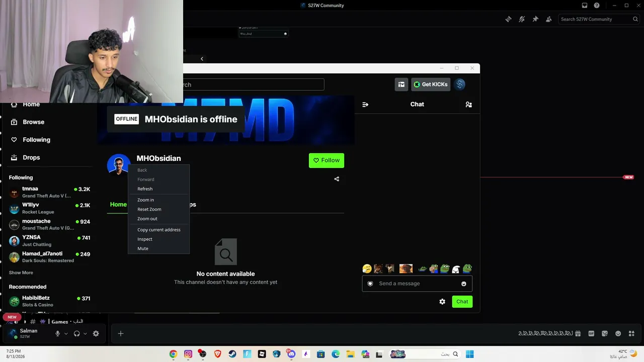The image size is (644, 362).
Task: Open Microsoft Edge from taskbar
Action: coord(336,354)
